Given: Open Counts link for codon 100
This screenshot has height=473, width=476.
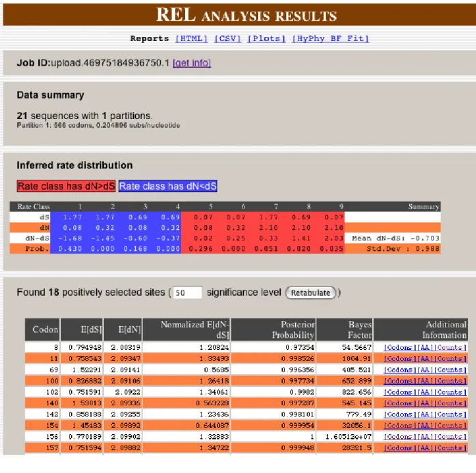Looking at the screenshot, I should (450, 381).
